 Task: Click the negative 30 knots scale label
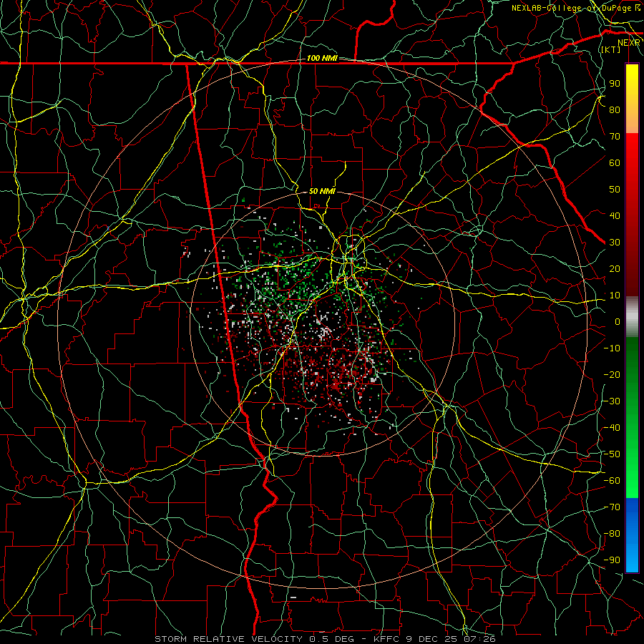point(612,401)
